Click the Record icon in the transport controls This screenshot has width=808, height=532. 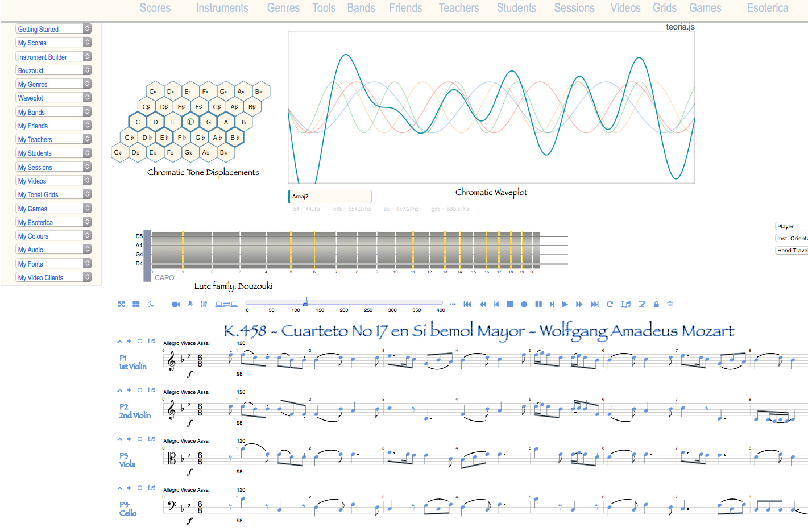pos(524,304)
